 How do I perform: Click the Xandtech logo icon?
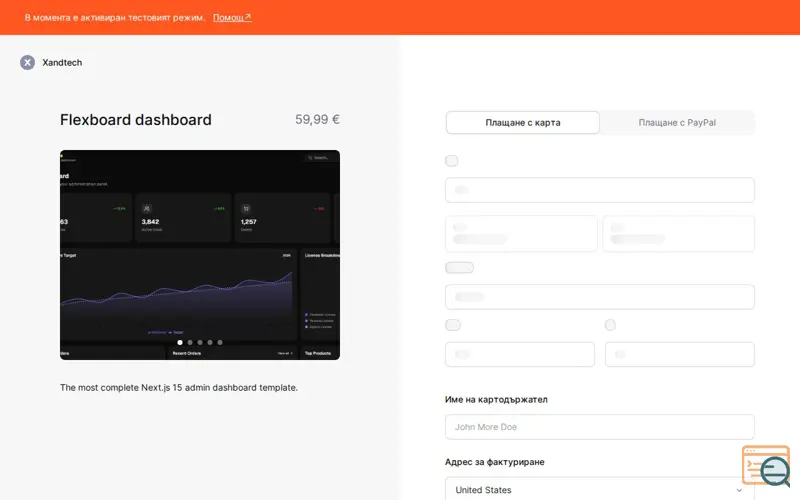[28, 62]
